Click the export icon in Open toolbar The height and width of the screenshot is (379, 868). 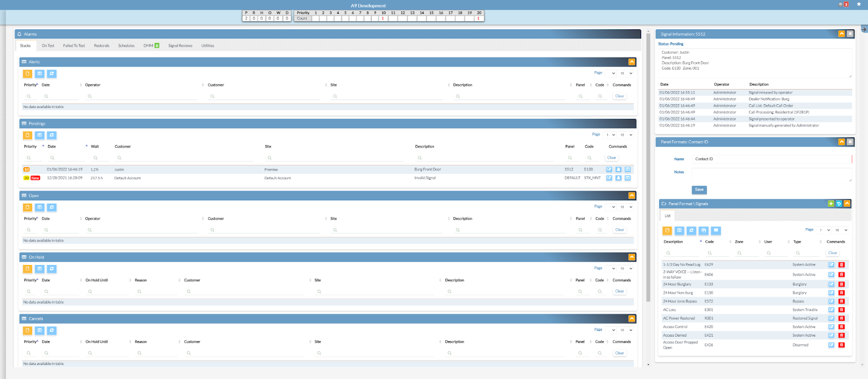click(x=28, y=207)
